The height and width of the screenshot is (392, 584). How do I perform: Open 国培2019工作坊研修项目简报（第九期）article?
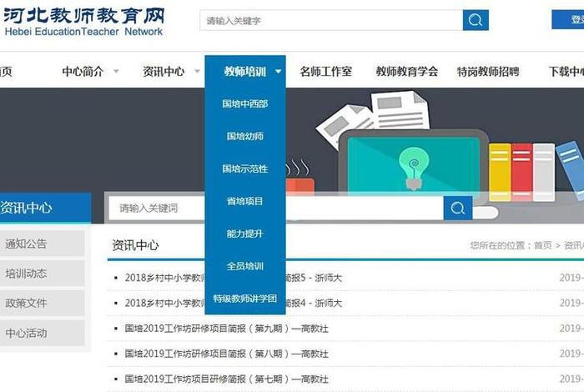(x=226, y=329)
